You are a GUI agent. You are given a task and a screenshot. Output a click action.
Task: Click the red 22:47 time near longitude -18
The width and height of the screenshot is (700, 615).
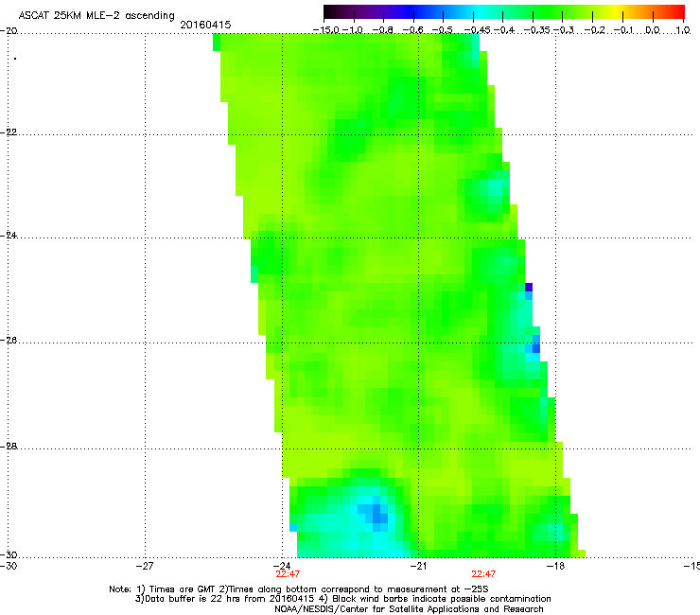coord(483,574)
